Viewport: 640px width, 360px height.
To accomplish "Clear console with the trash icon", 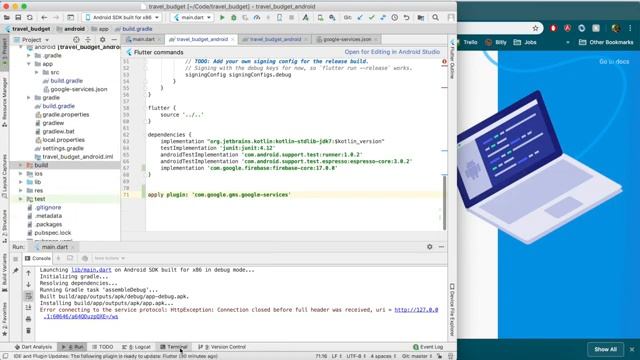I will (29, 330).
